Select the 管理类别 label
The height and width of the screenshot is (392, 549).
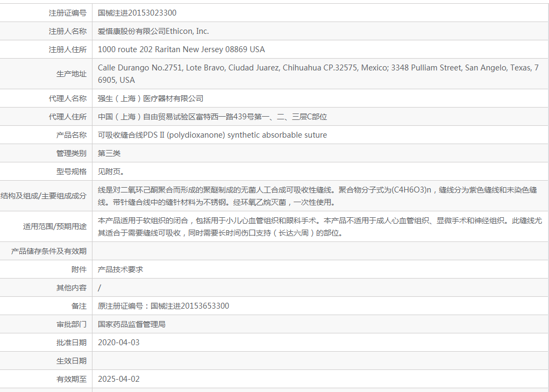(72, 153)
